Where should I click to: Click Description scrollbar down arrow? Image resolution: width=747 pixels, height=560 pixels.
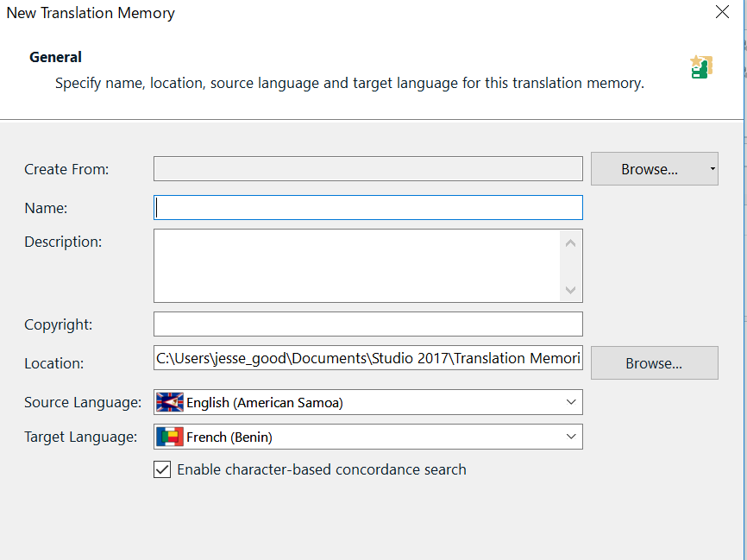pyautogui.click(x=571, y=289)
